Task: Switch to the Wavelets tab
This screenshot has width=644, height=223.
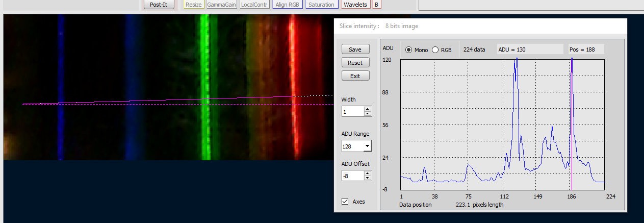Action: 355,5
